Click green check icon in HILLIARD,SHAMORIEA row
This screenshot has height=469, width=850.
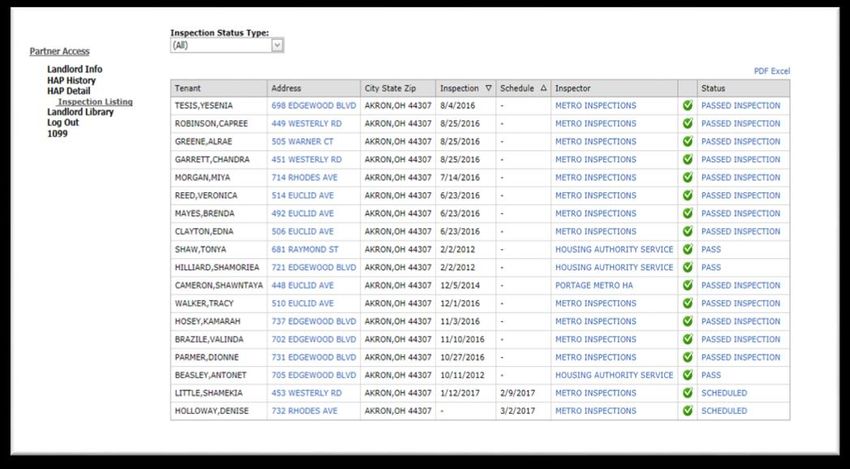tap(687, 267)
